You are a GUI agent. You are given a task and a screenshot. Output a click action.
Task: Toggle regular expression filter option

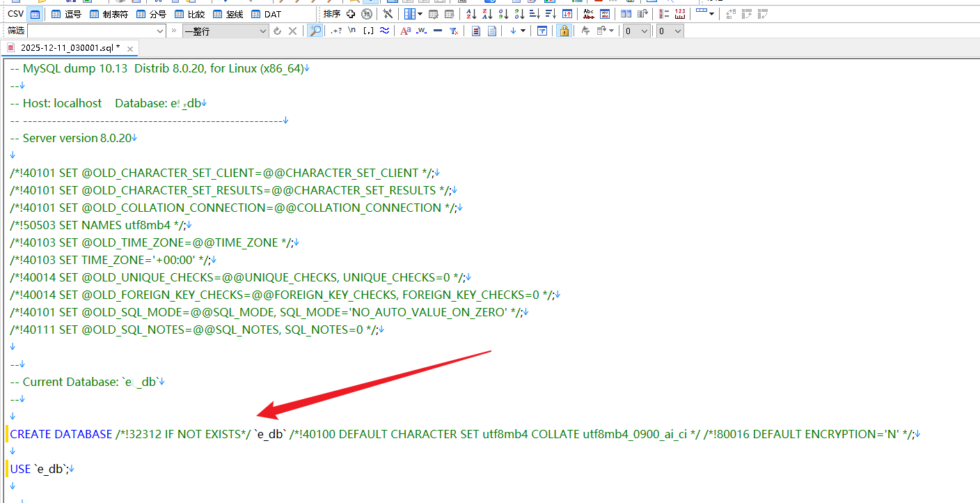(x=336, y=31)
